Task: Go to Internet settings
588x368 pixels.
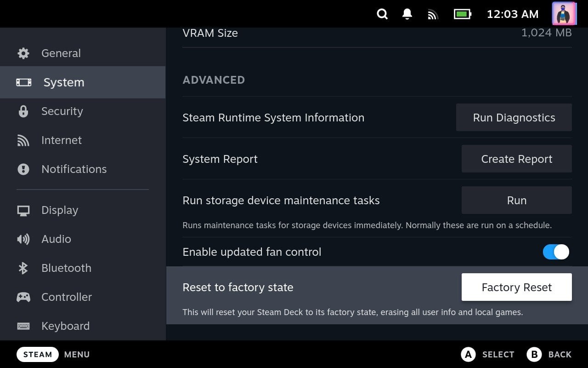Action: (83, 140)
